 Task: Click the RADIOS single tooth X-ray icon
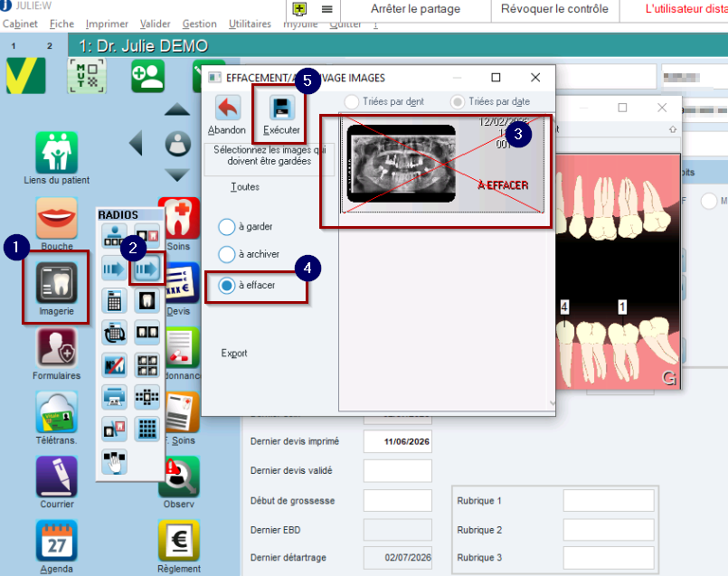(147, 301)
